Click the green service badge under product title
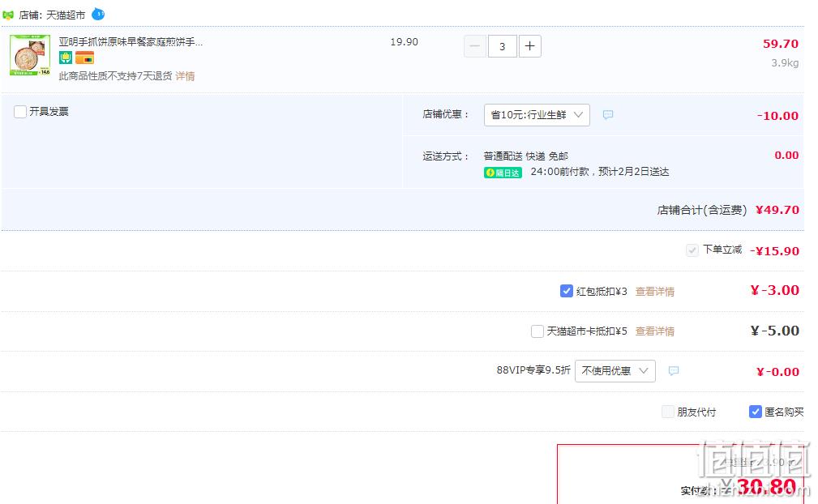818x504 pixels. [65, 58]
